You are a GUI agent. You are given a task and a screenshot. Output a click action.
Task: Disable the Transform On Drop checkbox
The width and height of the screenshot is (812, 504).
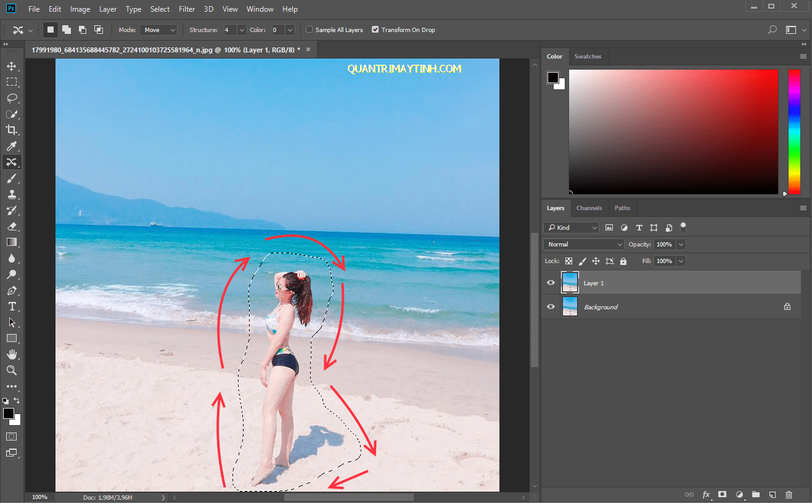[x=375, y=30]
